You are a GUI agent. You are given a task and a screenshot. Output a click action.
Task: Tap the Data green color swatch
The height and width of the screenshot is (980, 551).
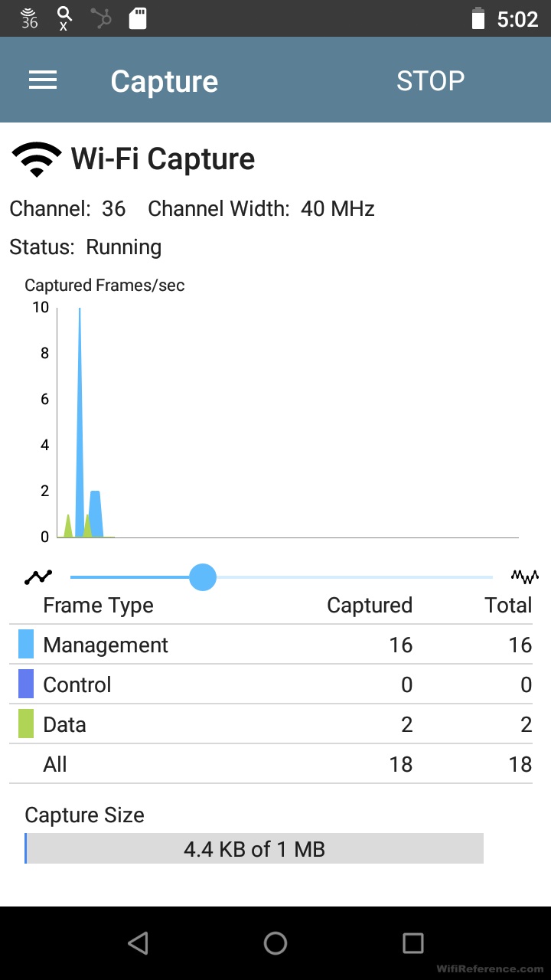click(x=26, y=724)
